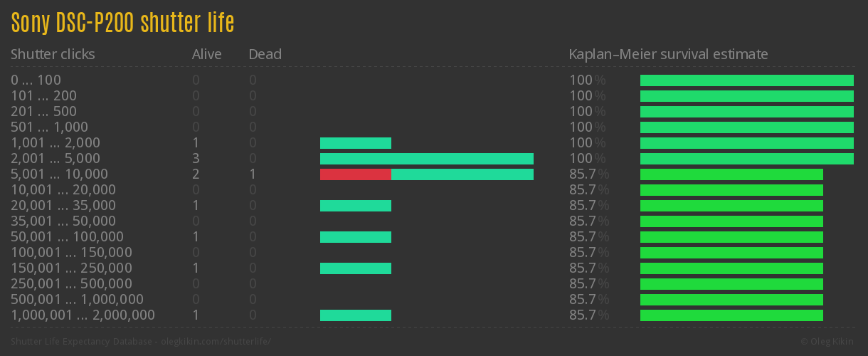The height and width of the screenshot is (356, 868).
Task: Click the teal bar in the 1,001 ... 2,000 row
Action: click(355, 143)
